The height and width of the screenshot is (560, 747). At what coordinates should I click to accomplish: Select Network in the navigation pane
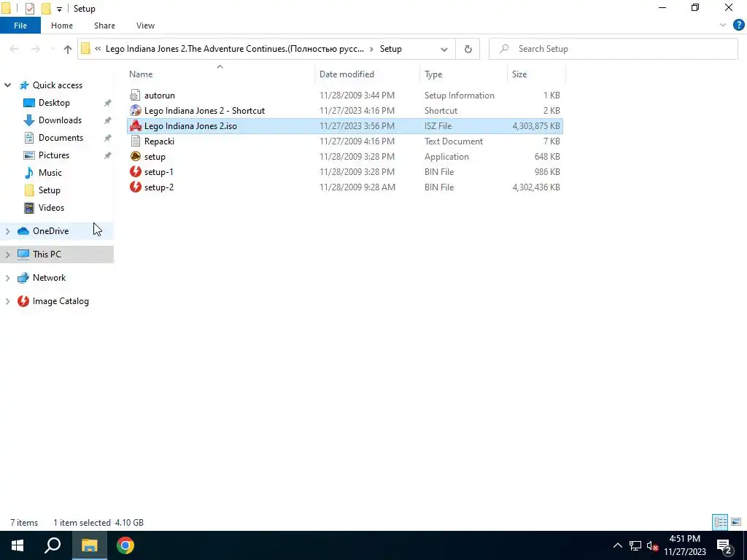[x=49, y=278]
